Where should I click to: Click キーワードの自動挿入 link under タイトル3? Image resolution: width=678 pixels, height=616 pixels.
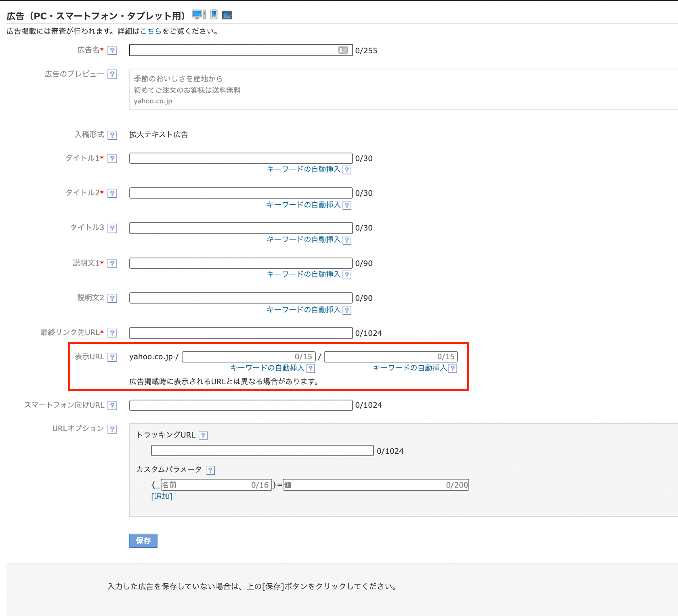click(304, 239)
